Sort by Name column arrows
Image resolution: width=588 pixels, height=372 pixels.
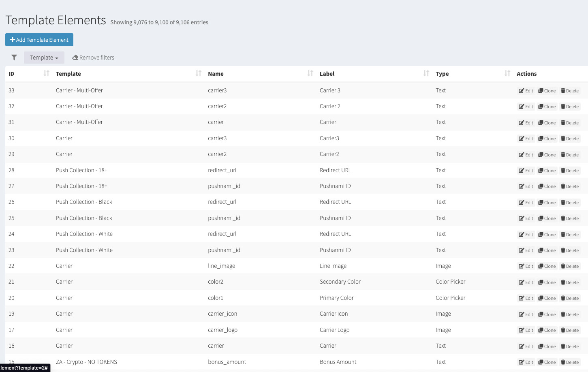pos(310,73)
